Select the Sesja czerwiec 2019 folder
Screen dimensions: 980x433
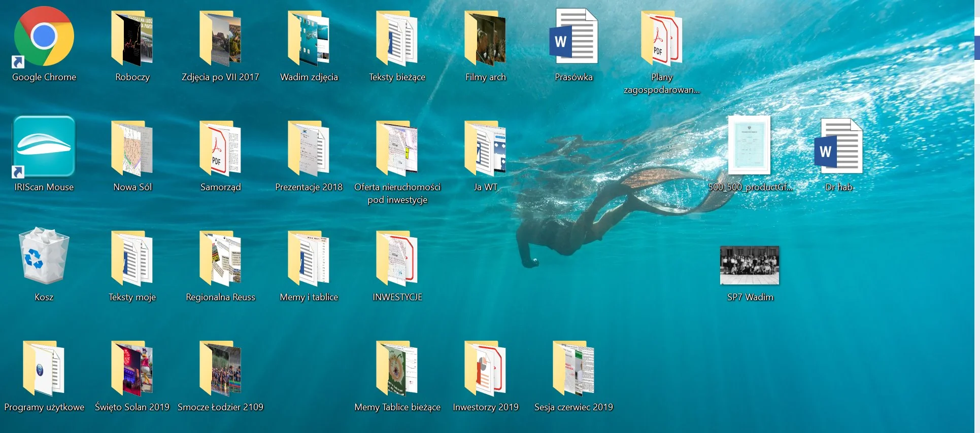[573, 369]
